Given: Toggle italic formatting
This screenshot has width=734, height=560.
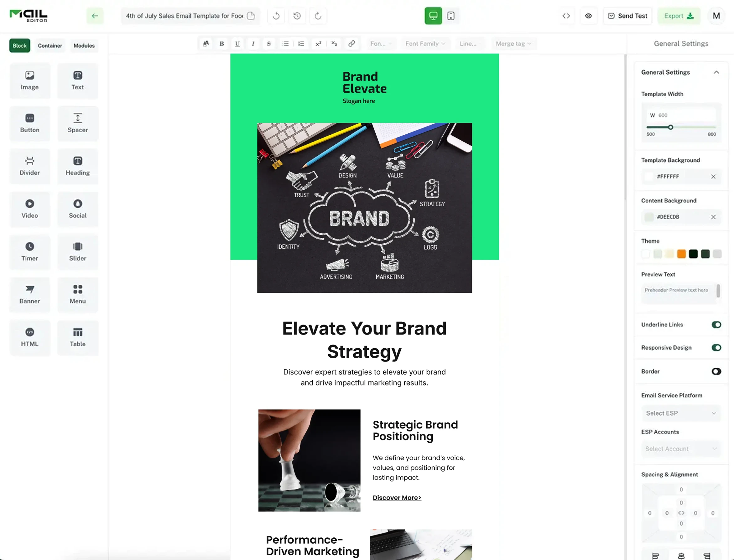Looking at the screenshot, I should (253, 44).
